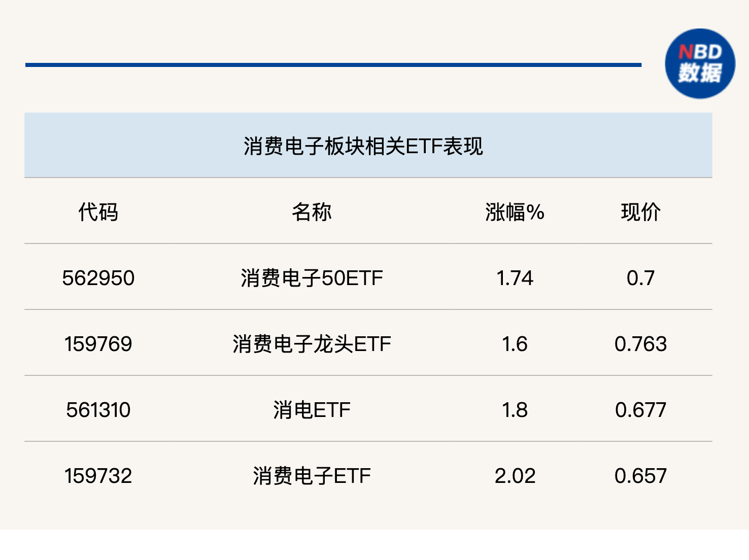The width and height of the screenshot is (749, 560).
Task: Select ETF code 159732
Action: [x=98, y=476]
